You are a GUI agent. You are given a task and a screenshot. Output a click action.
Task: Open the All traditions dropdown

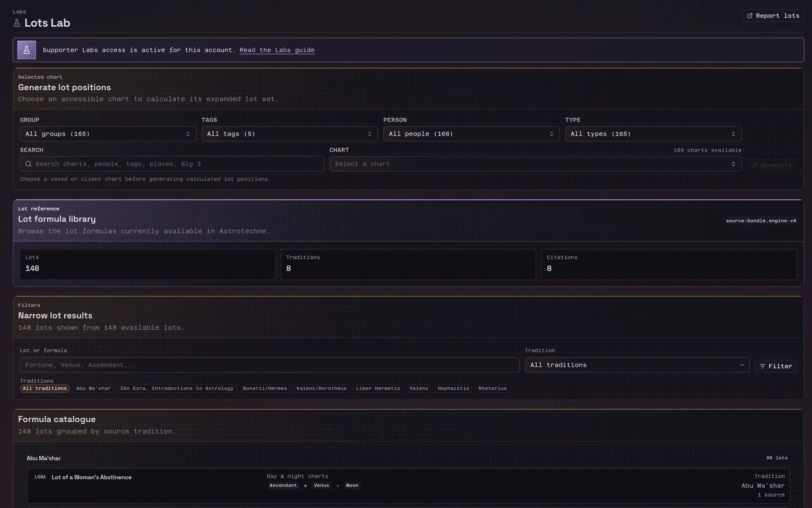[x=637, y=365]
